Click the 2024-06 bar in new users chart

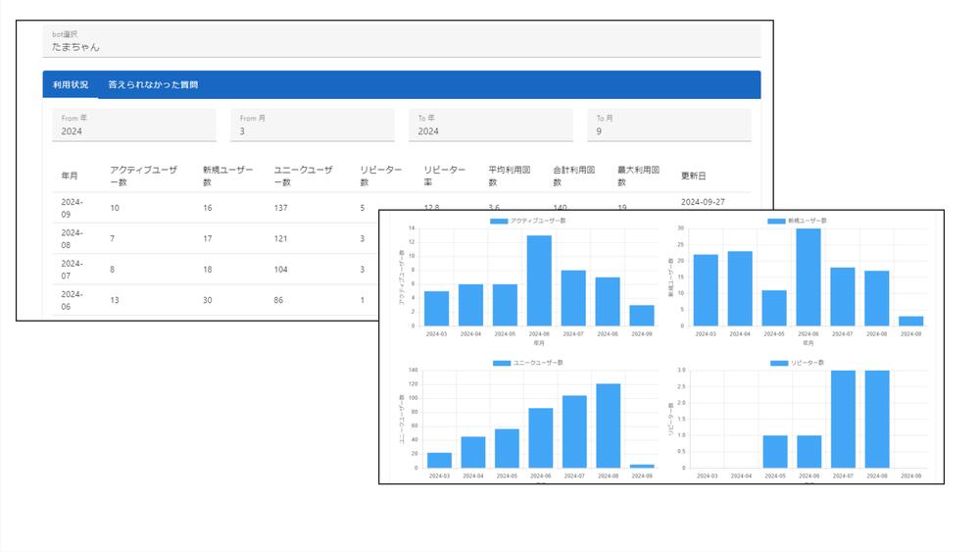[808, 276]
